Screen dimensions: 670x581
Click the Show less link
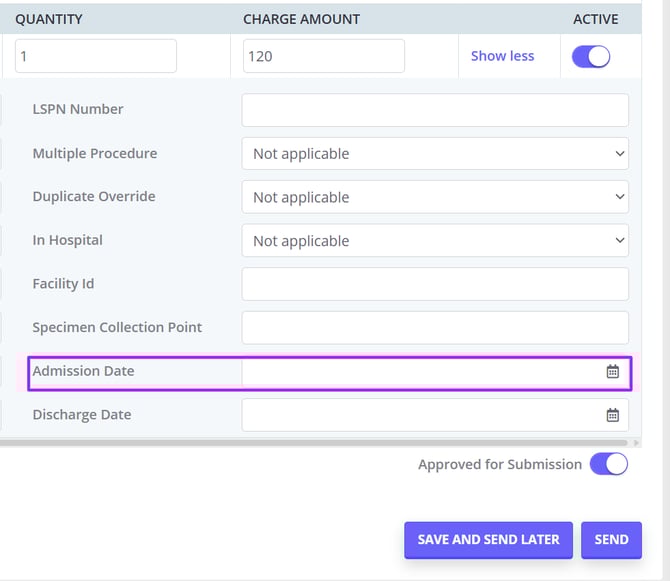pos(502,56)
